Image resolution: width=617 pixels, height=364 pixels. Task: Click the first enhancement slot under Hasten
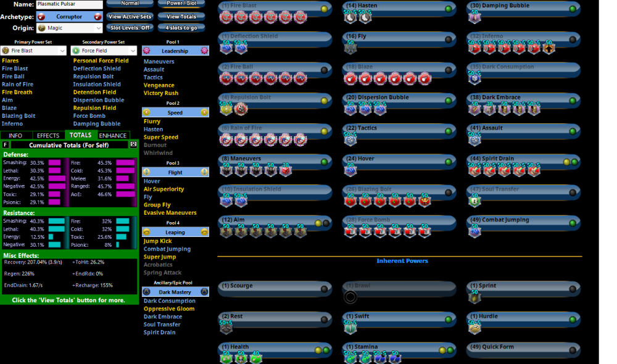pyautogui.click(x=350, y=18)
